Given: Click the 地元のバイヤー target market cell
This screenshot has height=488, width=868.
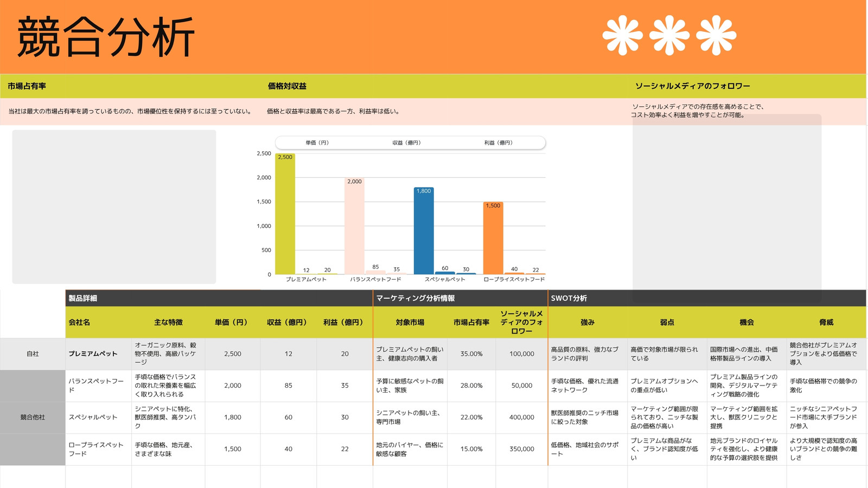Looking at the screenshot, I should tap(410, 449).
